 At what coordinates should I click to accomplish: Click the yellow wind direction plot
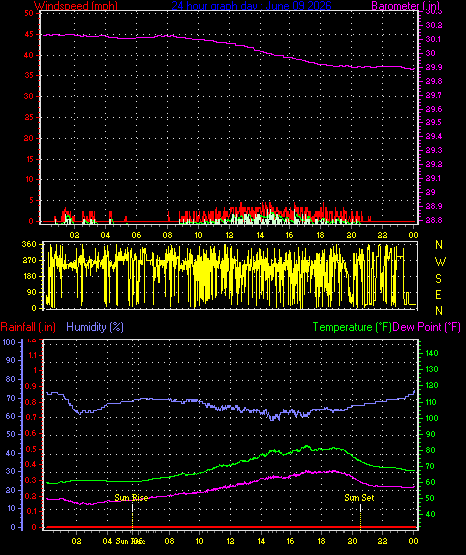click(230, 276)
